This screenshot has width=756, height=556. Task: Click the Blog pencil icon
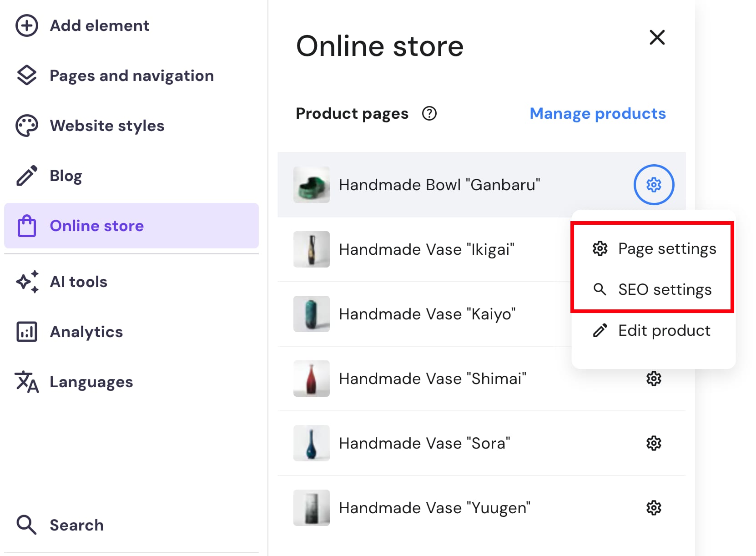point(26,175)
